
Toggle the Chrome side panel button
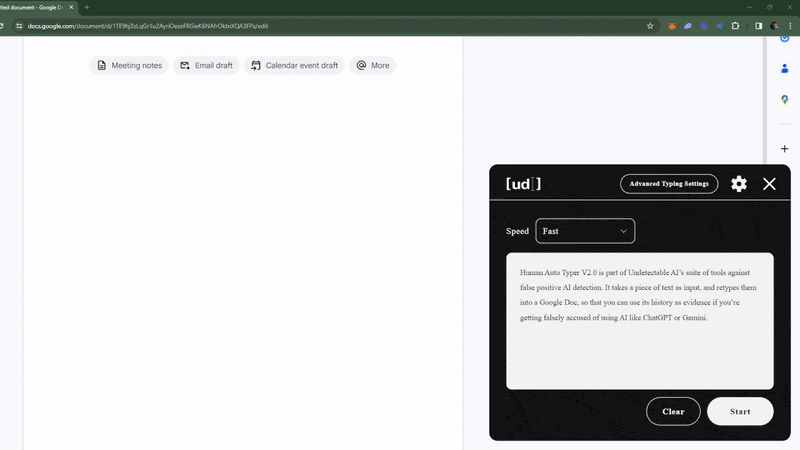click(x=758, y=26)
